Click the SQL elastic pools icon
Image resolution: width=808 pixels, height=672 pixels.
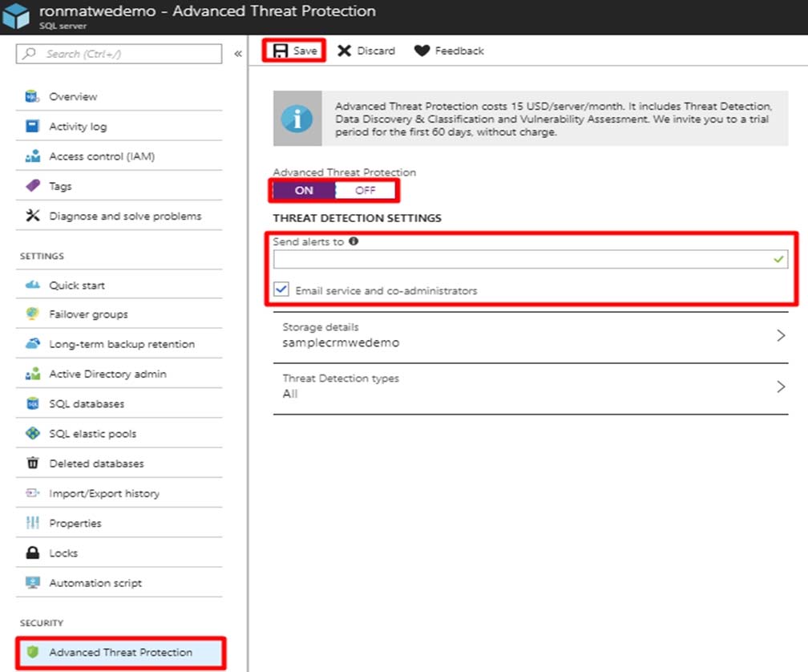pyautogui.click(x=32, y=433)
